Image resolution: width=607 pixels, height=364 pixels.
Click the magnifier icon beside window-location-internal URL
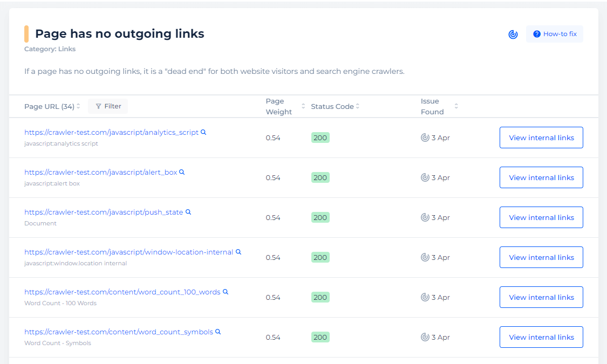tap(238, 252)
